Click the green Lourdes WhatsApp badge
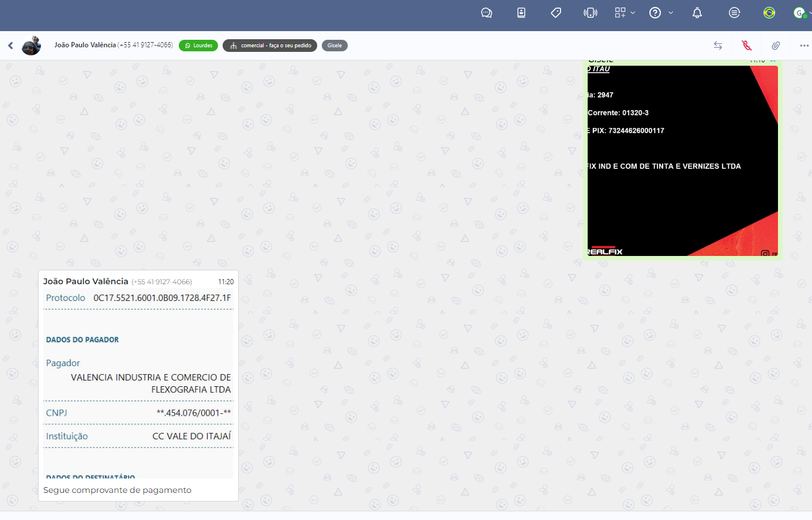This screenshot has height=520, width=812. (x=198, y=46)
